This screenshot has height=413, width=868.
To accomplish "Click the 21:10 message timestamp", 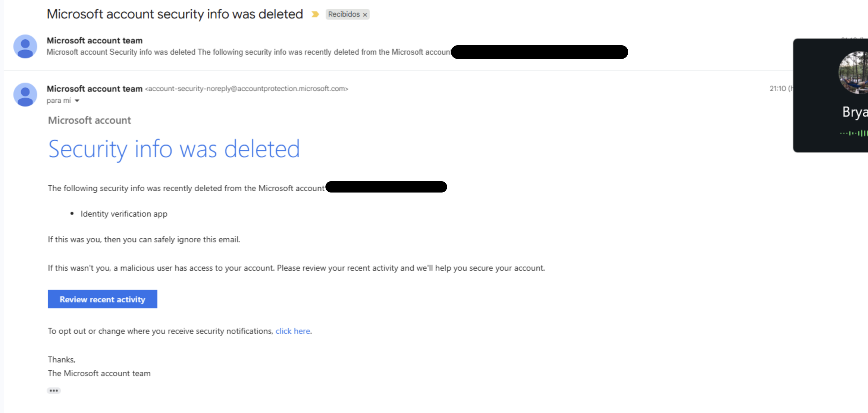I will click(x=778, y=89).
